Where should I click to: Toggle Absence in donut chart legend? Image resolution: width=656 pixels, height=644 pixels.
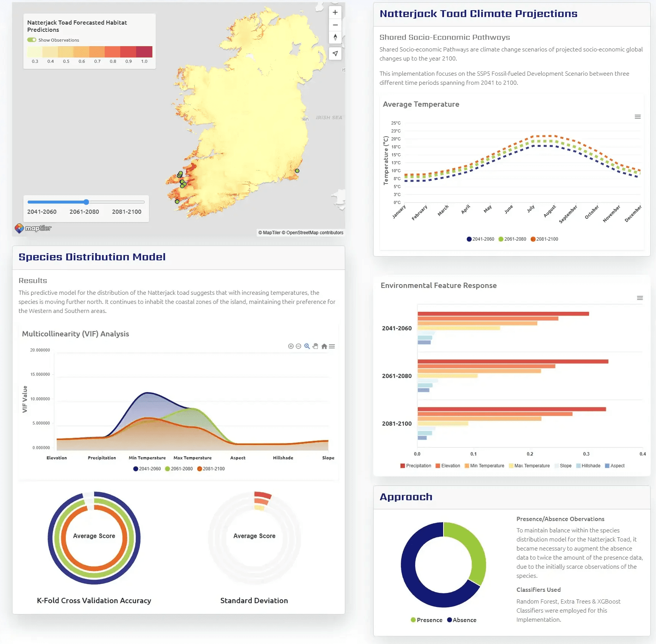pos(462,620)
